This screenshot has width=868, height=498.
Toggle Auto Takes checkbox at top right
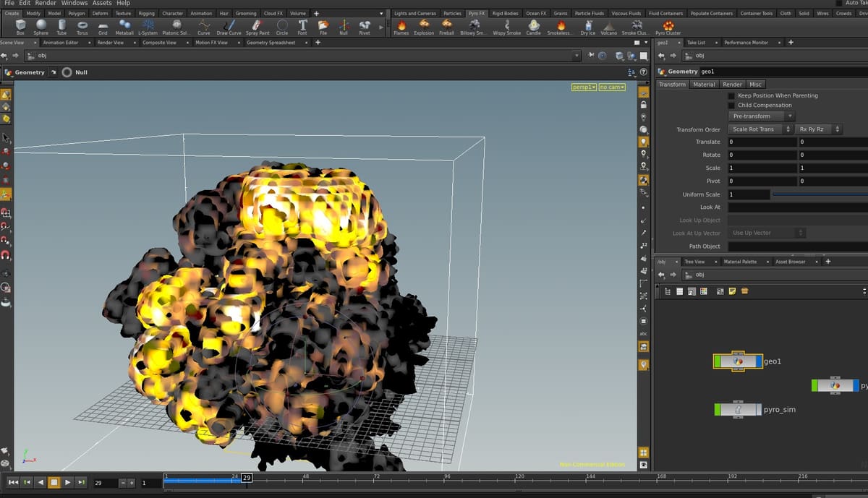(x=839, y=3)
